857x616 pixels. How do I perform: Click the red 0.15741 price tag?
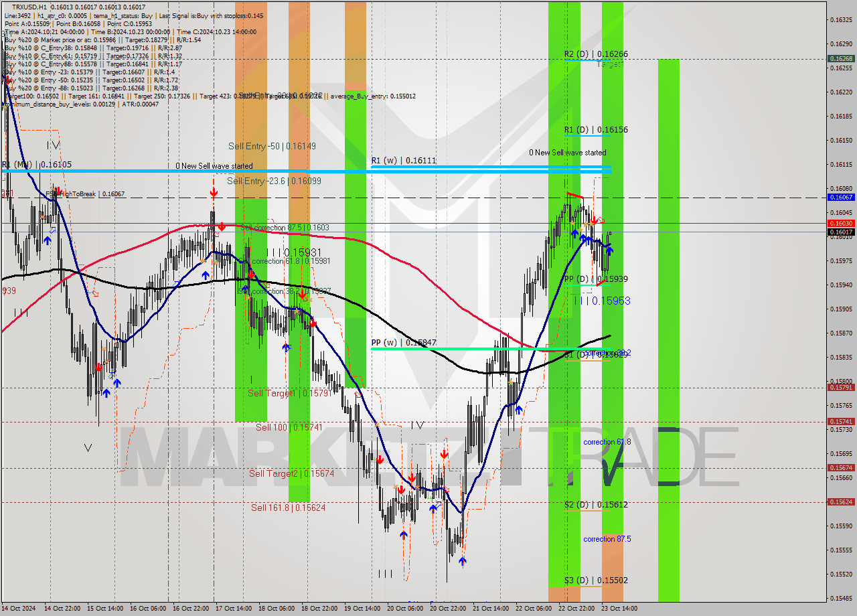[842, 421]
